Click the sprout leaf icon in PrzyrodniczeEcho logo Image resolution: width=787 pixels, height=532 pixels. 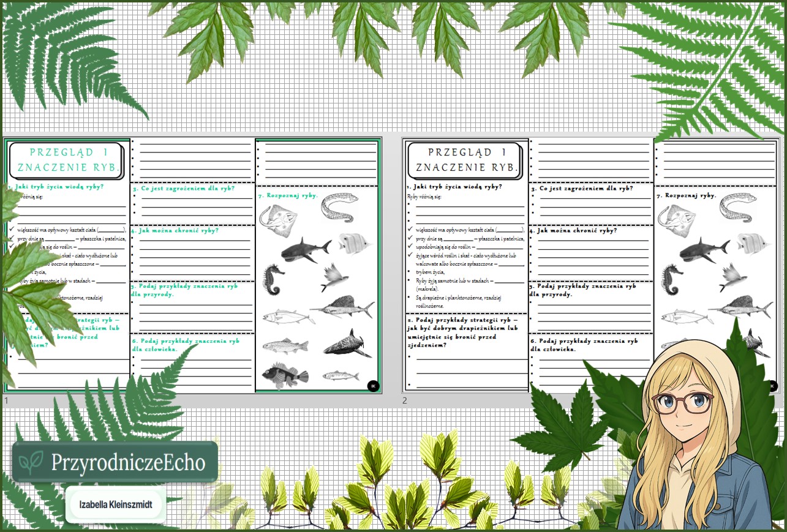[x=31, y=463]
